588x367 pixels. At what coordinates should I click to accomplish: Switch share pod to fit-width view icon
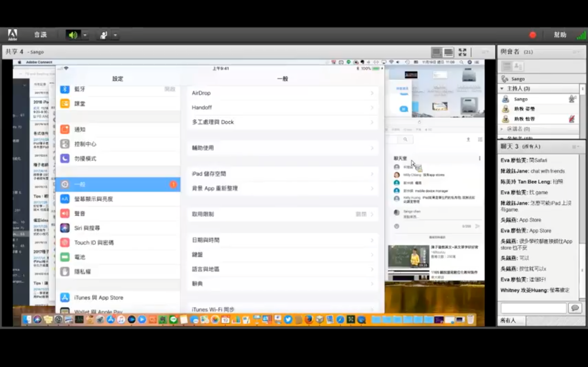click(436, 52)
